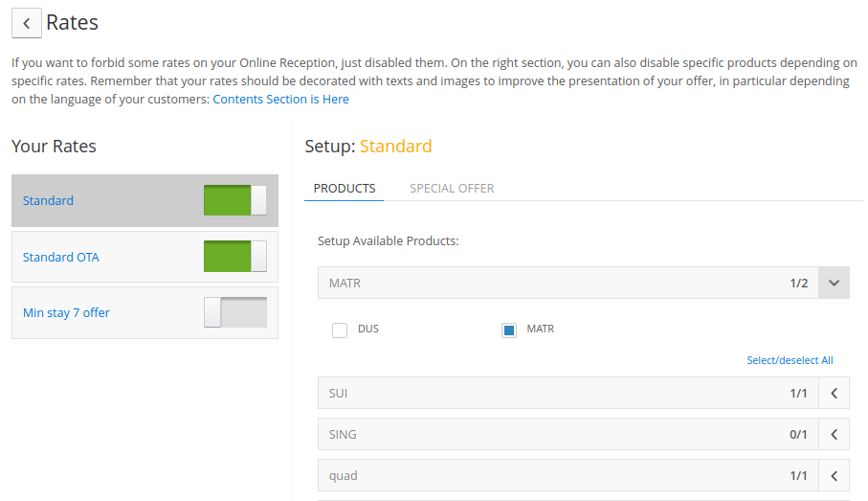Expand the SUI group chevron

pyautogui.click(x=834, y=394)
